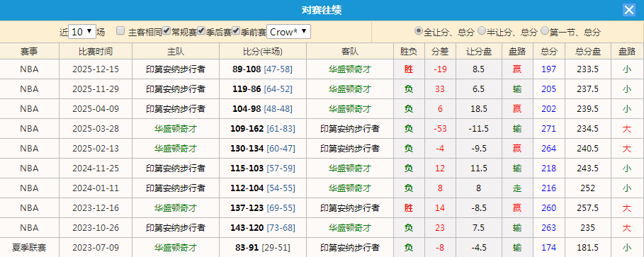Click the halftime score [29-51]
The height and width of the screenshot is (257, 644).
tap(276, 248)
